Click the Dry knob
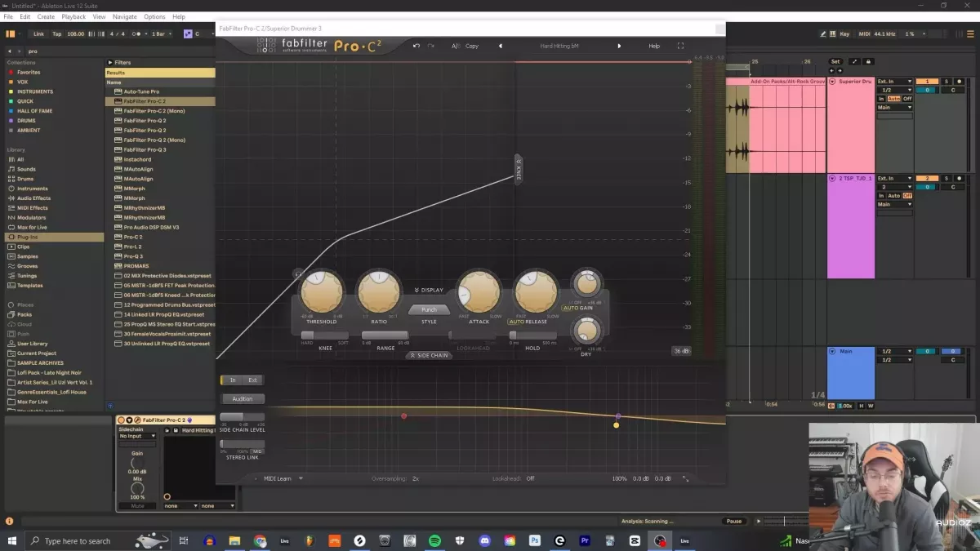Viewport: 980px width, 551px height. [586, 331]
